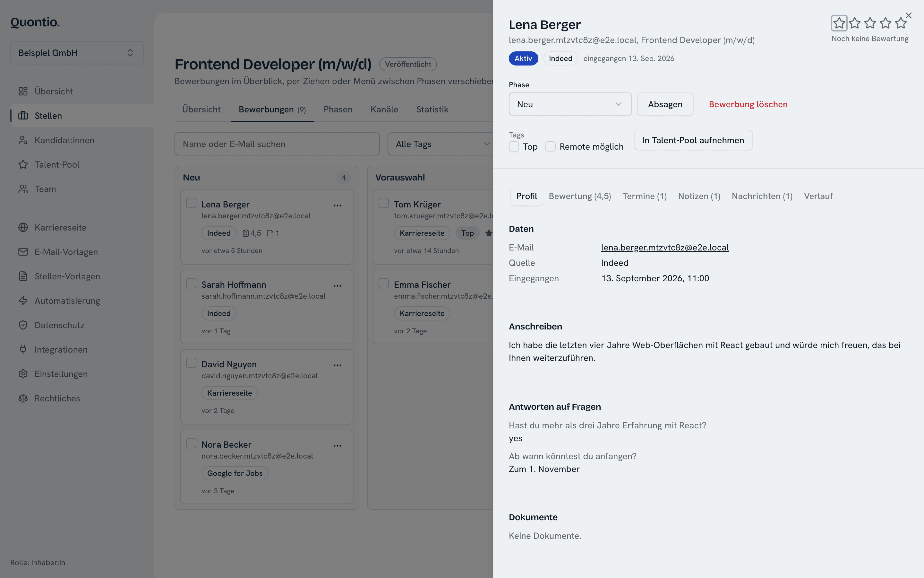Image resolution: width=924 pixels, height=578 pixels.
Task: Click the Team people icon
Action: tap(23, 189)
